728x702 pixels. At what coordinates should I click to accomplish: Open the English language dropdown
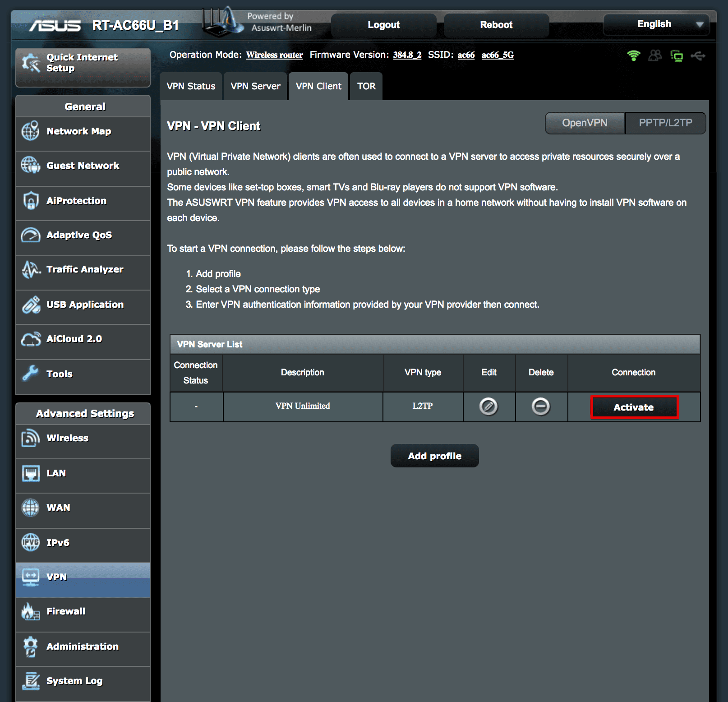tap(655, 24)
